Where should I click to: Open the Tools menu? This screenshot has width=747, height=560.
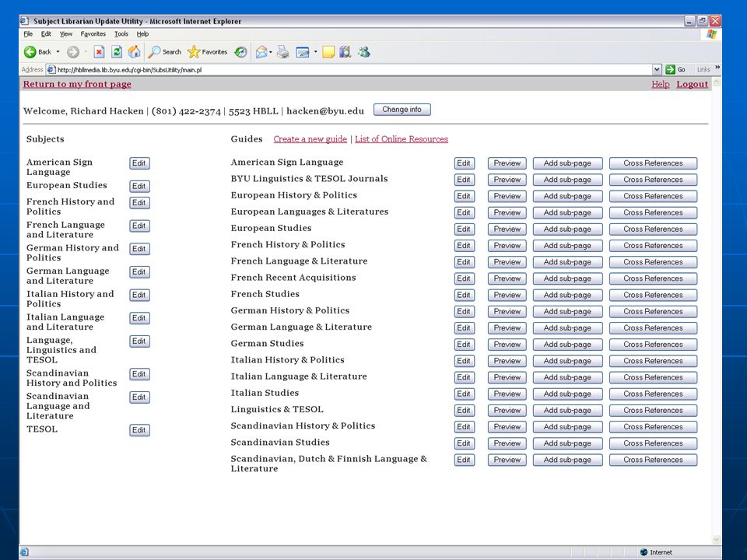(x=121, y=33)
